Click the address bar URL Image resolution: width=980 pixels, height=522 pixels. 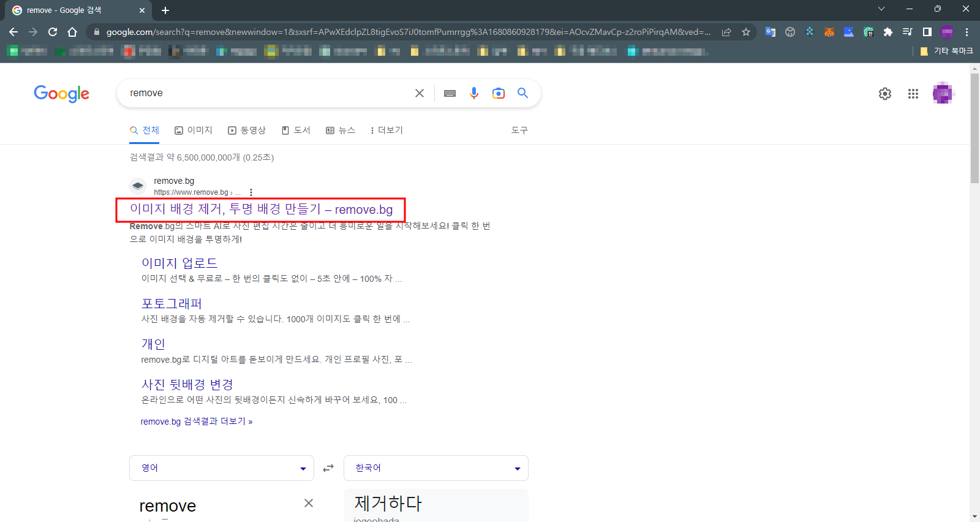[x=409, y=32]
